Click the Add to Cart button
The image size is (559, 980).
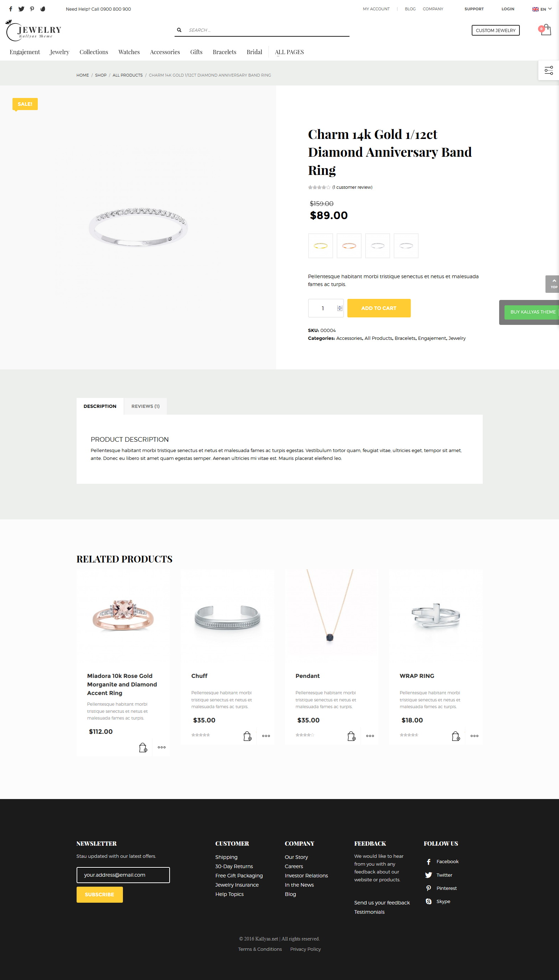pyautogui.click(x=379, y=308)
